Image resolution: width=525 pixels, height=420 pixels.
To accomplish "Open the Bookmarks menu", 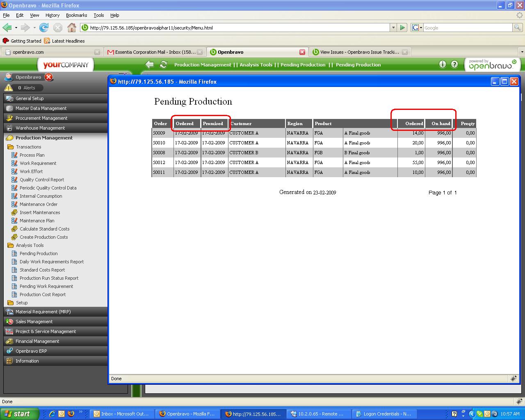I will [x=76, y=15].
